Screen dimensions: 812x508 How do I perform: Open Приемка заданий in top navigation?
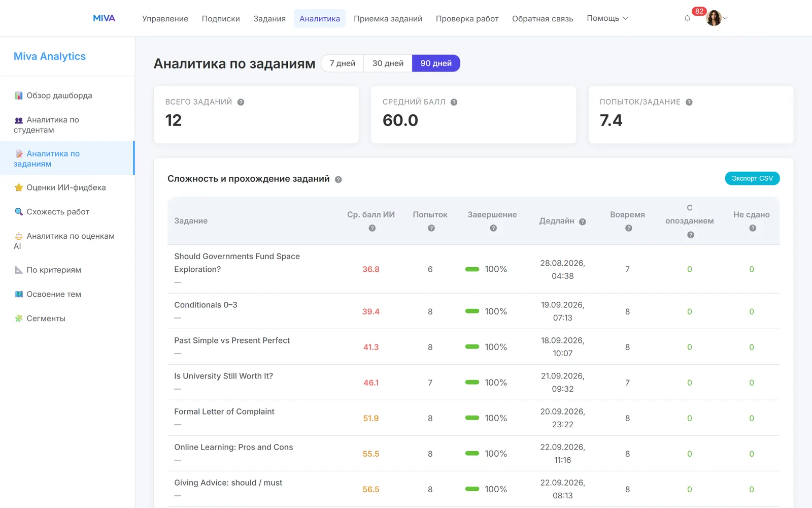(388, 19)
